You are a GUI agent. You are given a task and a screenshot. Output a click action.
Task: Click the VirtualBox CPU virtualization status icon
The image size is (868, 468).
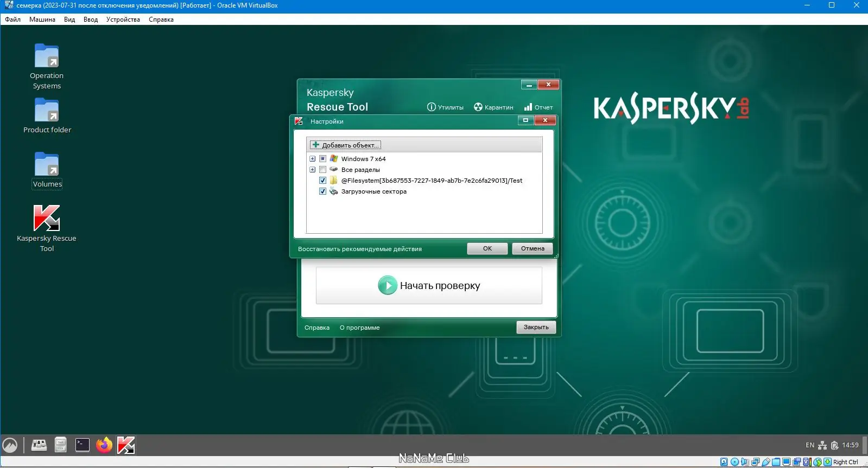(807, 462)
